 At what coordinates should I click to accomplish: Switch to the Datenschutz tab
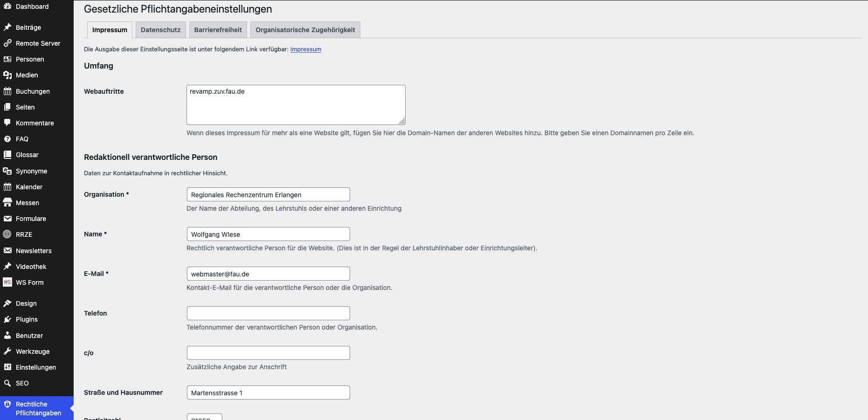click(x=160, y=30)
